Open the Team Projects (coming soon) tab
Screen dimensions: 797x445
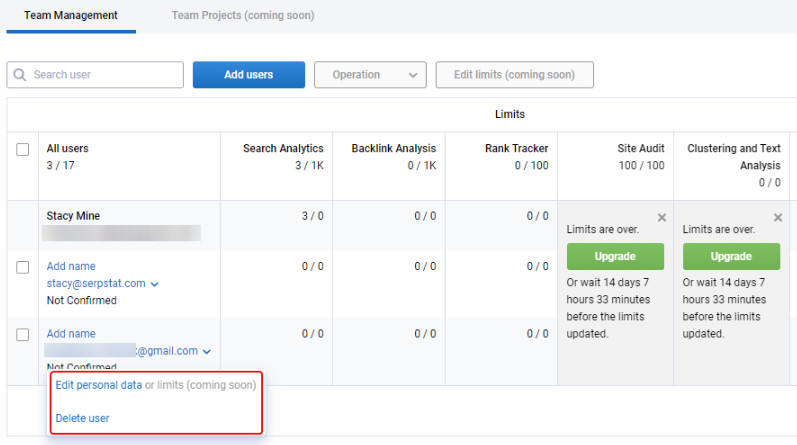tap(242, 16)
